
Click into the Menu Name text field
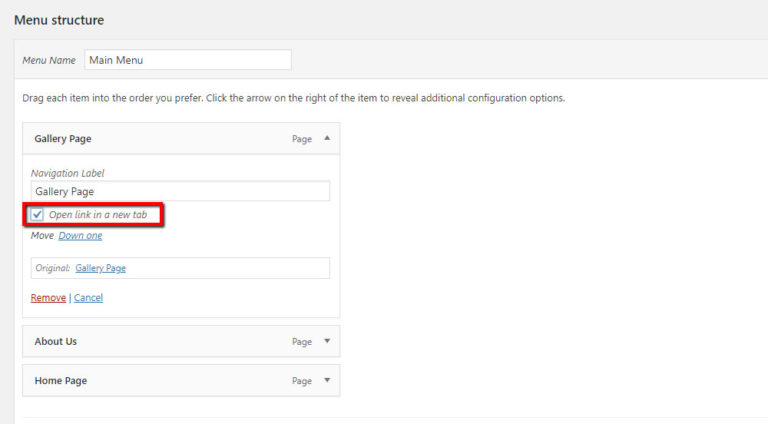(x=187, y=60)
